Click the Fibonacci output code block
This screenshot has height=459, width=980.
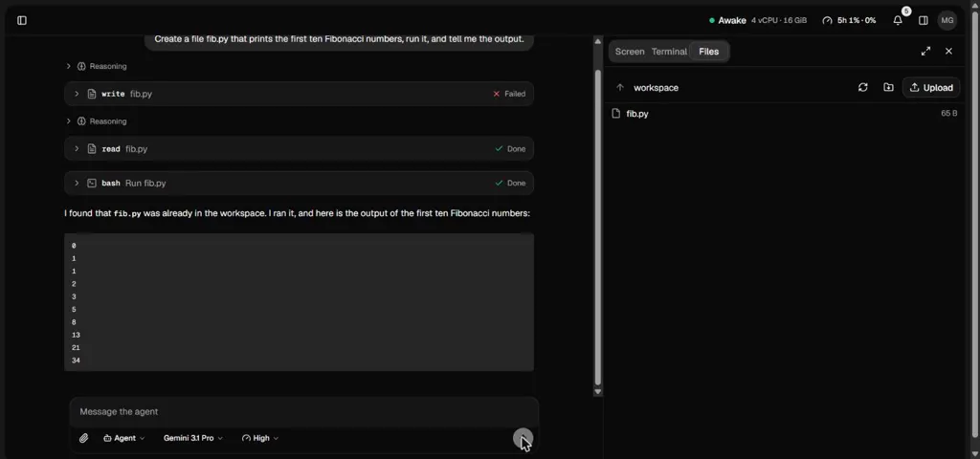pyautogui.click(x=299, y=302)
